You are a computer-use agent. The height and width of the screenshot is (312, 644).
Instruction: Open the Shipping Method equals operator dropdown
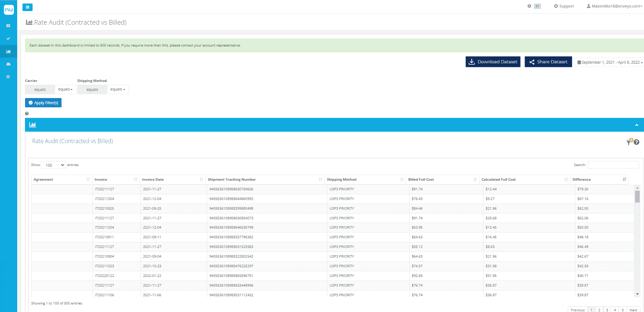click(118, 89)
